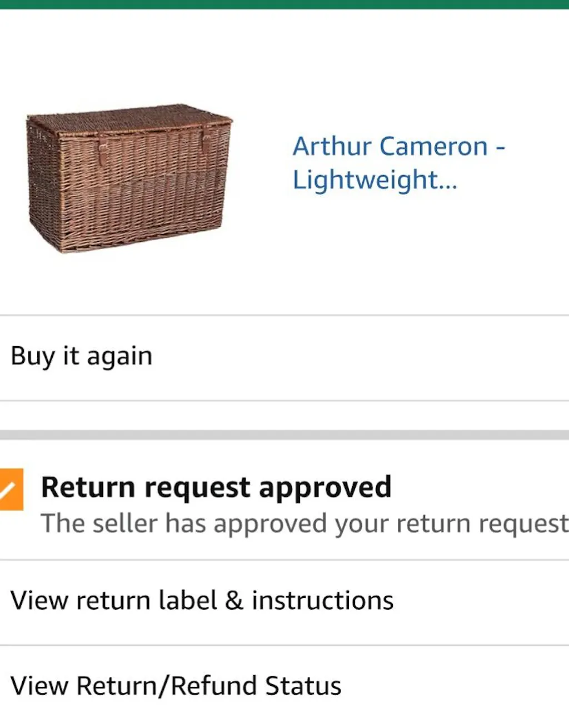Select the Buy it again option
This screenshot has height=728, width=569.
coord(81,356)
